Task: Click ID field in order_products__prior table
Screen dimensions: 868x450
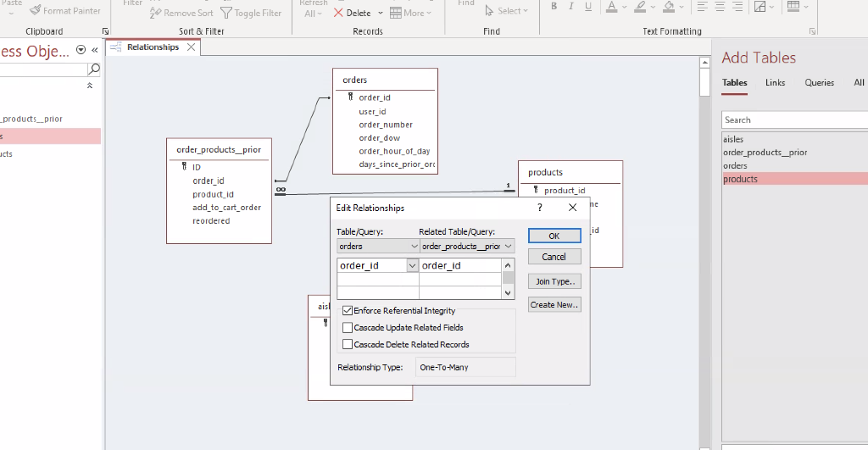Action: click(x=197, y=167)
